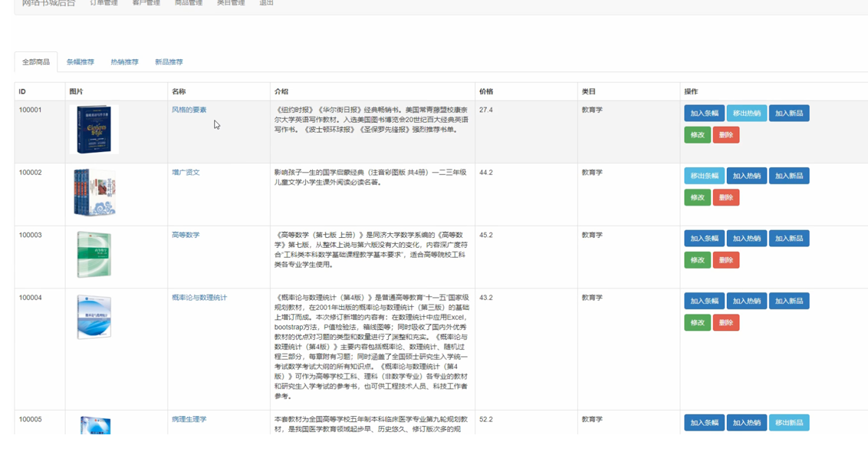Click 退出 to log out
The height and width of the screenshot is (452, 868).
(267, 2)
